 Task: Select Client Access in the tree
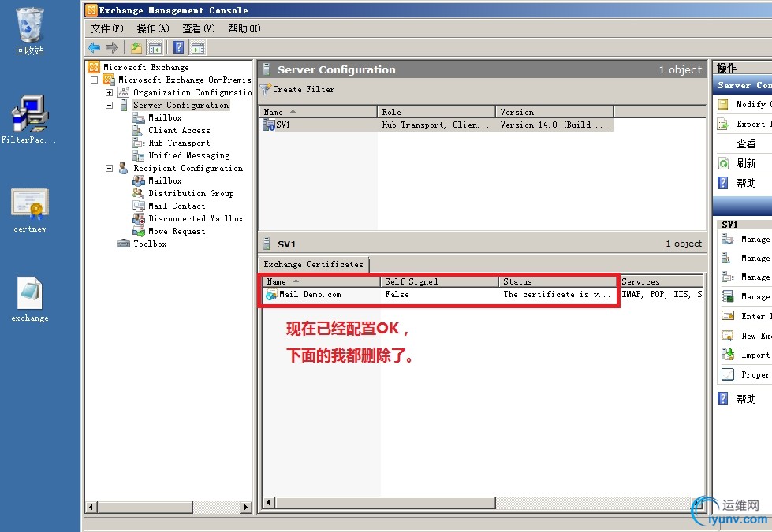(179, 130)
